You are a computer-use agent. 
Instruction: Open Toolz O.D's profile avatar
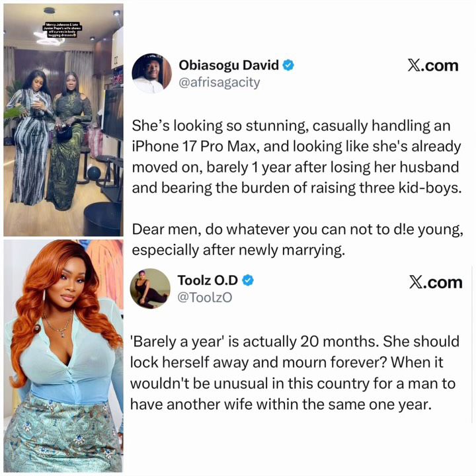[x=150, y=288]
